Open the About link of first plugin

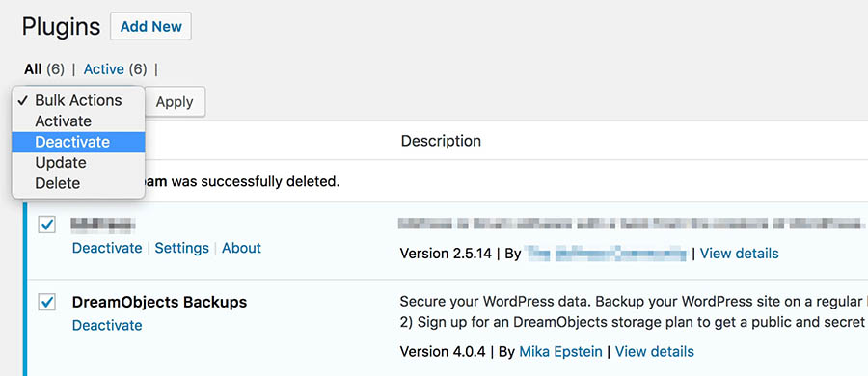coord(241,248)
